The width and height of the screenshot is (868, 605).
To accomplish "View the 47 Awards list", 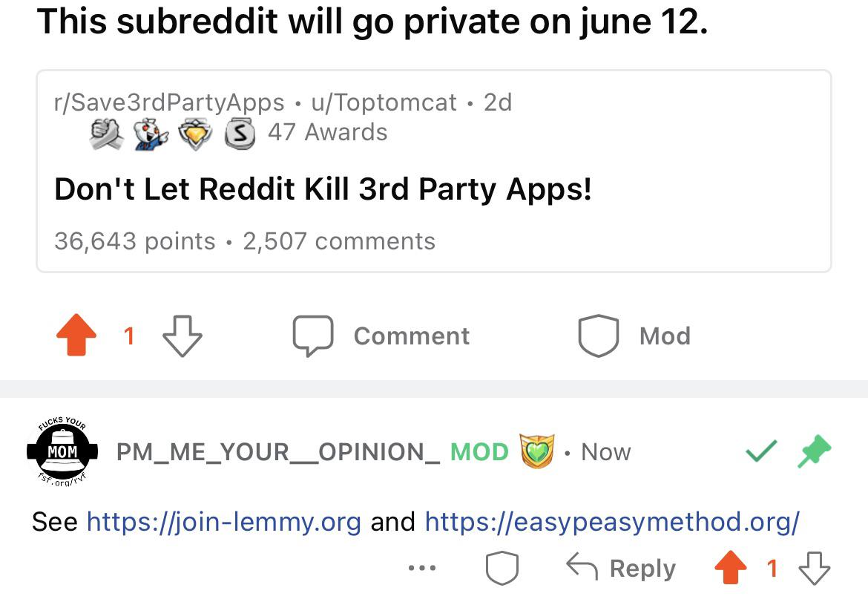I will coord(327,133).
